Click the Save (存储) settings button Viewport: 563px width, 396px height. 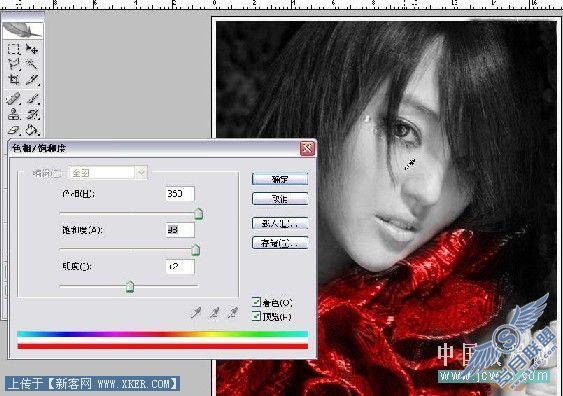[x=280, y=243]
